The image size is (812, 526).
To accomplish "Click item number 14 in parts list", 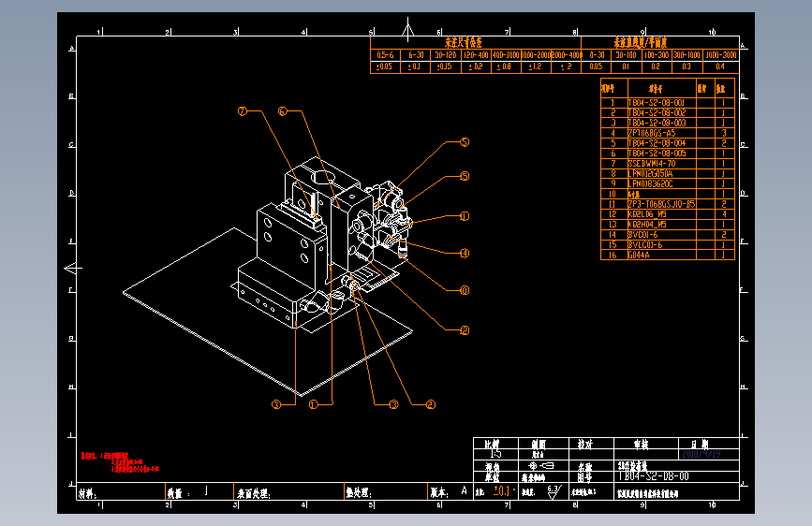I will coord(613,235).
